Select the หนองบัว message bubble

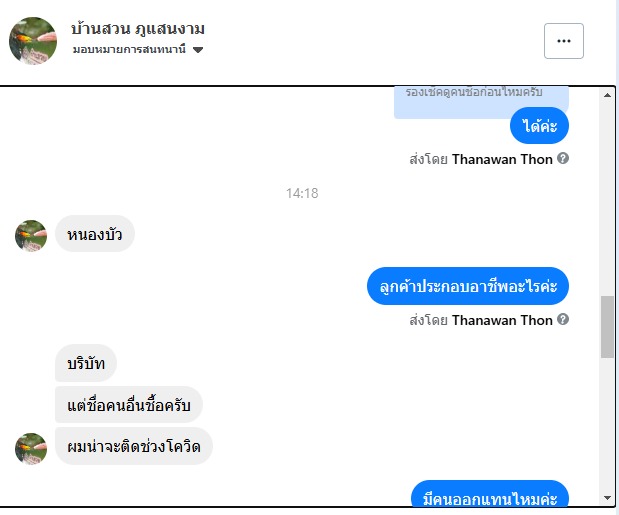point(95,234)
